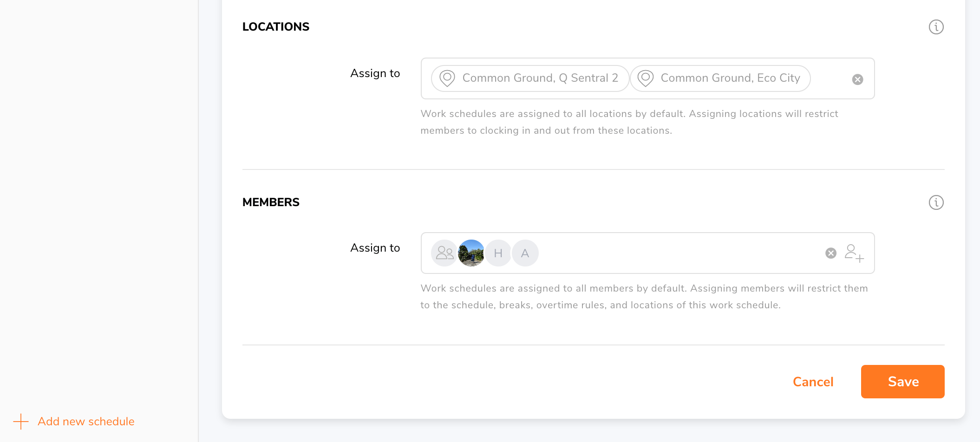Save the work schedule
980x442 pixels.
click(x=902, y=382)
